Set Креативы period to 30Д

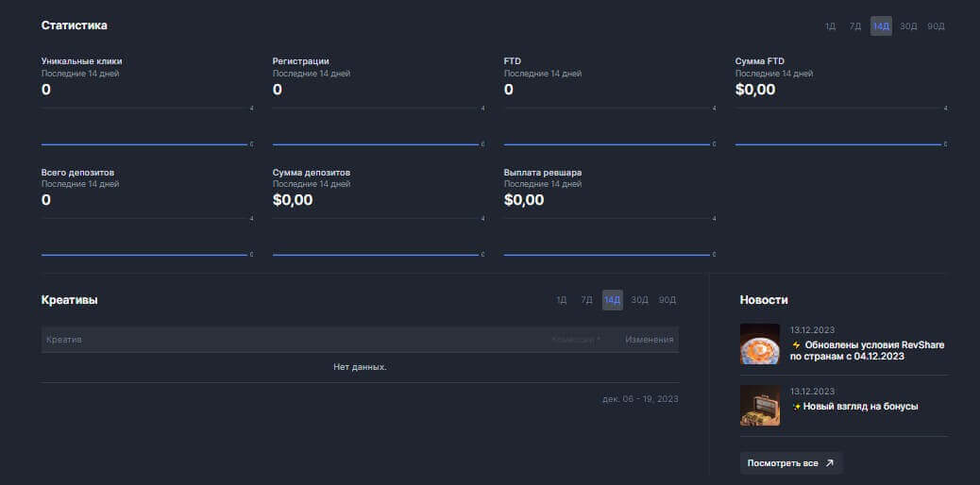tap(640, 300)
